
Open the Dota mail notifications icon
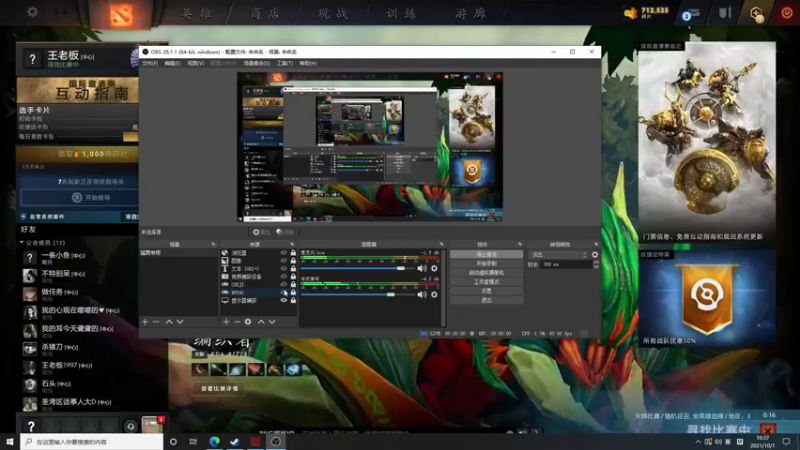[x=691, y=14]
